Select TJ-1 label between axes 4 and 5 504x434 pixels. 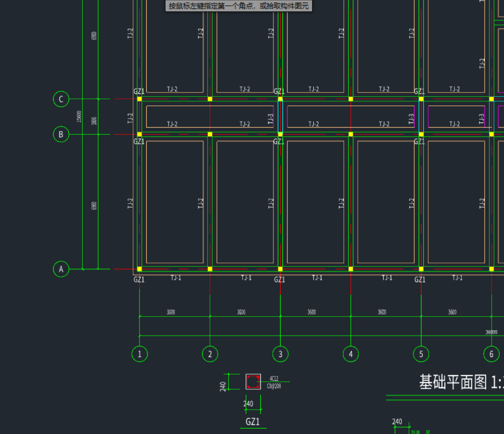pos(387,278)
